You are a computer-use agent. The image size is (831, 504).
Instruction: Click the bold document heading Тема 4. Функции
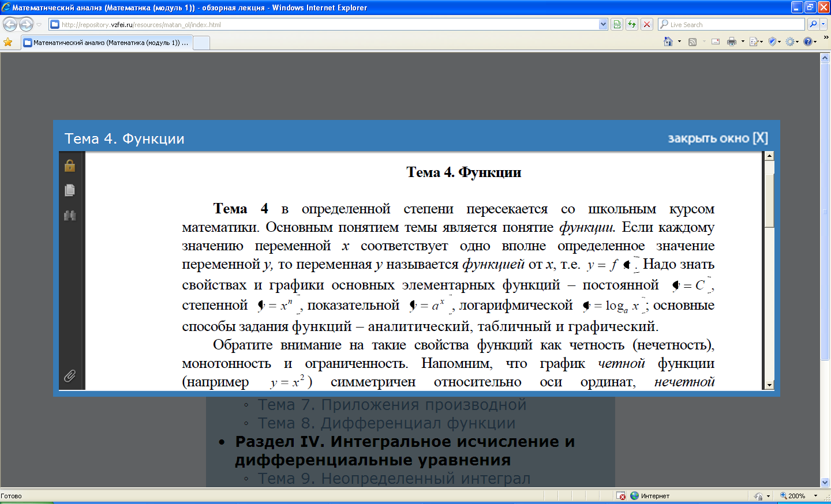pos(463,172)
